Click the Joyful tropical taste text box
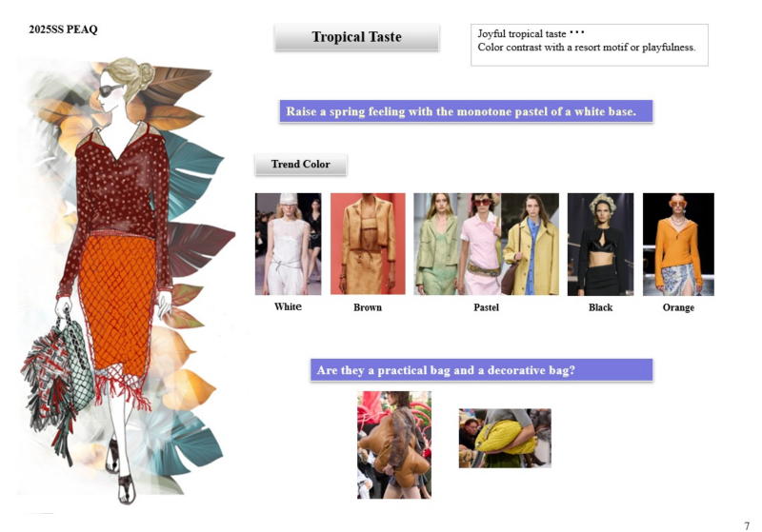This screenshot has height=532, width=762. click(x=590, y=45)
